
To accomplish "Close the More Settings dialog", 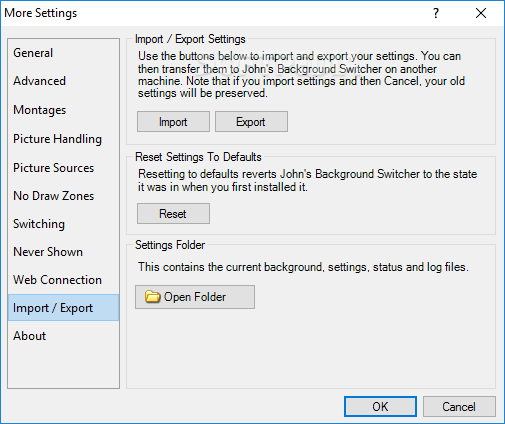I will pos(481,13).
